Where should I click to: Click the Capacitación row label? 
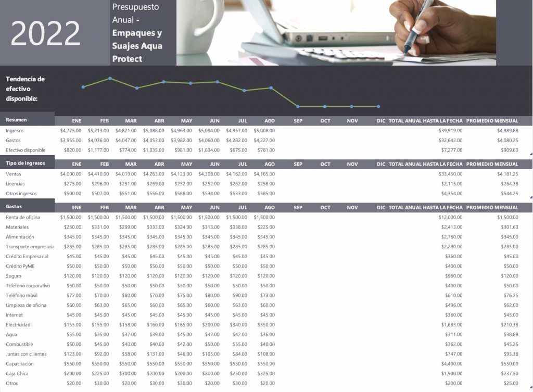pyautogui.click(x=20, y=363)
